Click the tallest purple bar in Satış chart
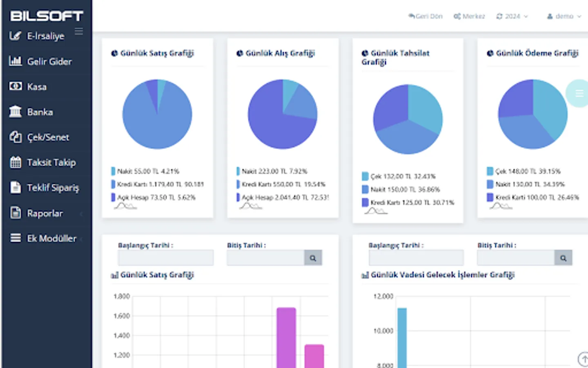The height and width of the screenshot is (368, 588). click(x=286, y=338)
